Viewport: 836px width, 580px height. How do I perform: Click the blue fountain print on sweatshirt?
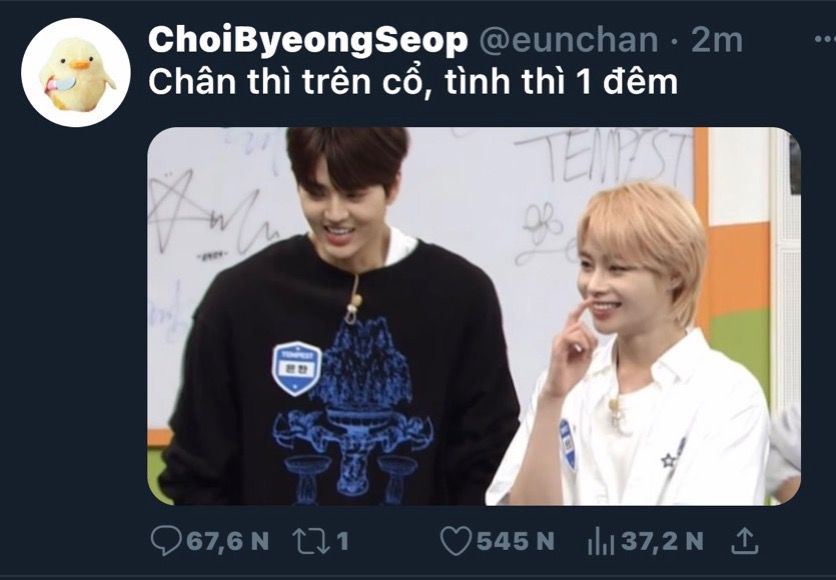point(353,410)
